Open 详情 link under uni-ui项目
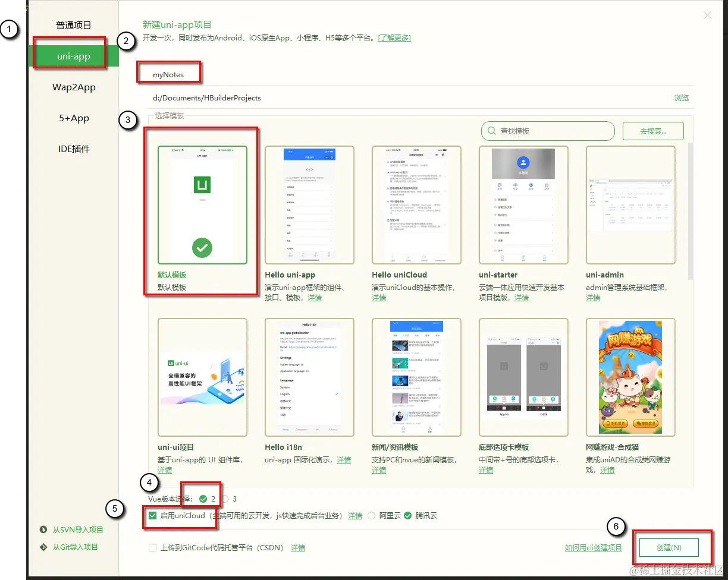This screenshot has height=580, width=728. (x=165, y=470)
